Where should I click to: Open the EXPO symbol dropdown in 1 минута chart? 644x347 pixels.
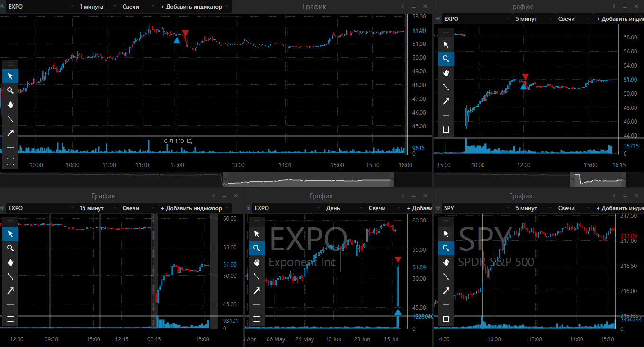[41, 7]
